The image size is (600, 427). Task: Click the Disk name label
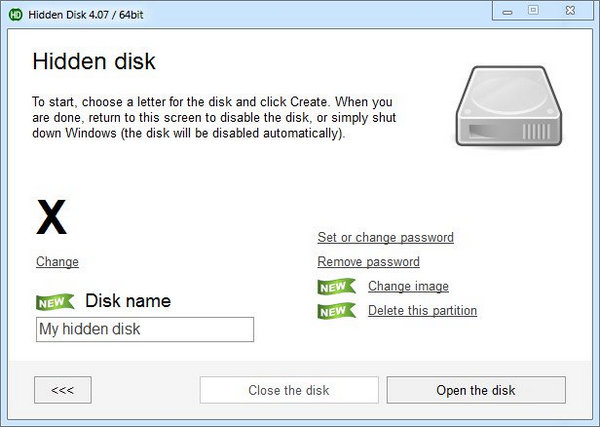pyautogui.click(x=128, y=301)
